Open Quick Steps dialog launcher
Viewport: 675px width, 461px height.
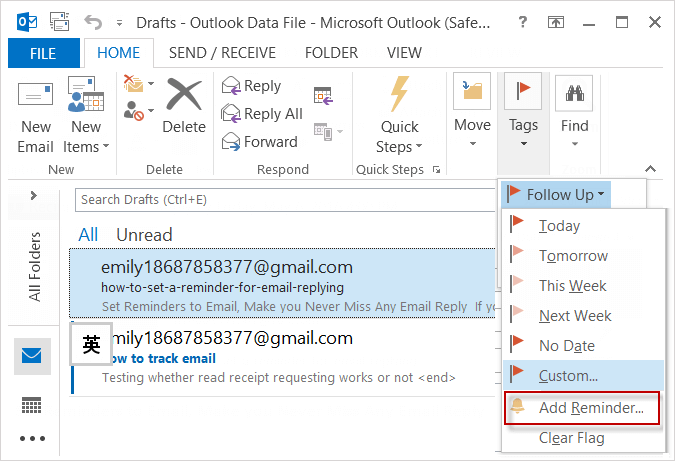[x=437, y=170]
